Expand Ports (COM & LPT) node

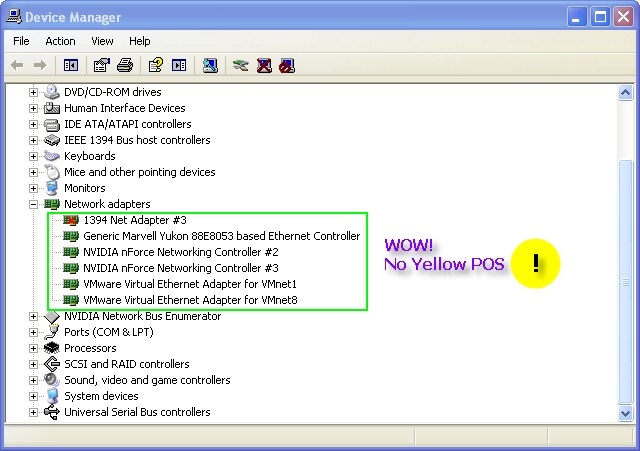pyautogui.click(x=33, y=332)
